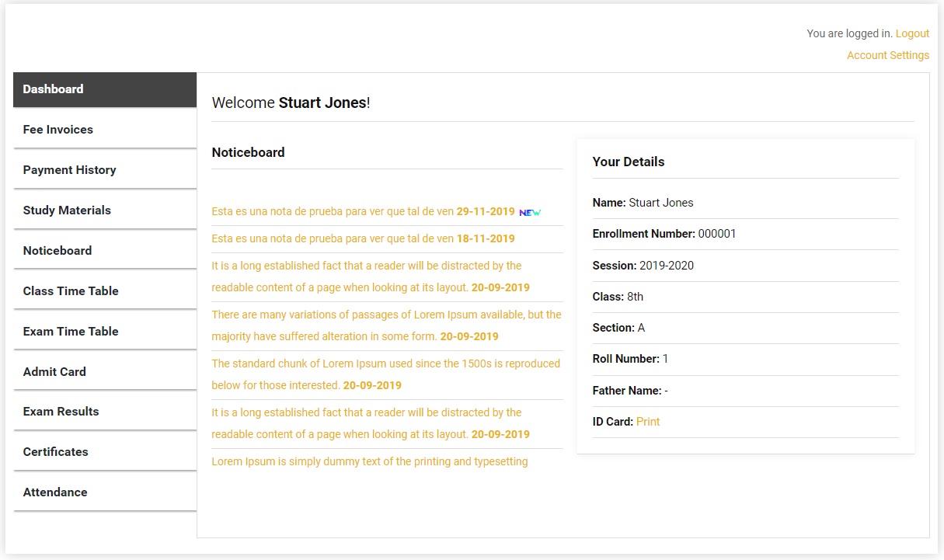The width and height of the screenshot is (944, 560).
Task: Open Exam Results page
Action: point(105,412)
